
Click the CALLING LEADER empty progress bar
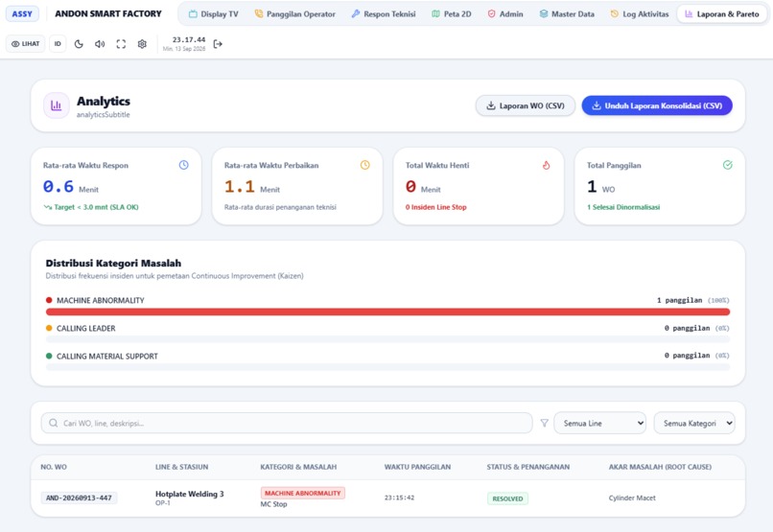click(388, 339)
